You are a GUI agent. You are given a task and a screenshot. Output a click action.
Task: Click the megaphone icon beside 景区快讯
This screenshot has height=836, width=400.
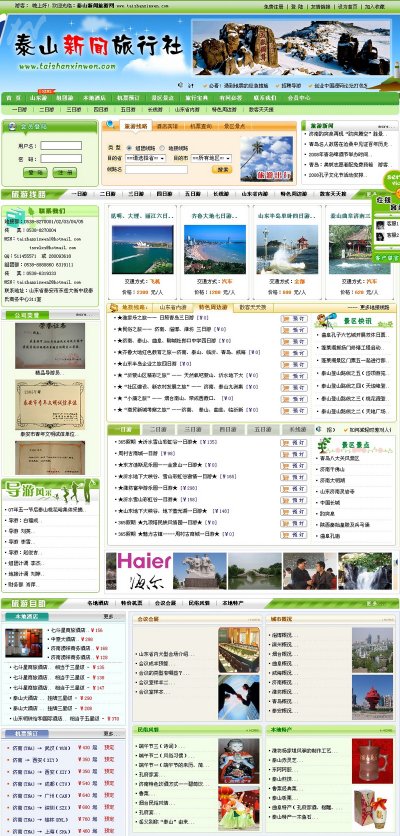pos(326,320)
